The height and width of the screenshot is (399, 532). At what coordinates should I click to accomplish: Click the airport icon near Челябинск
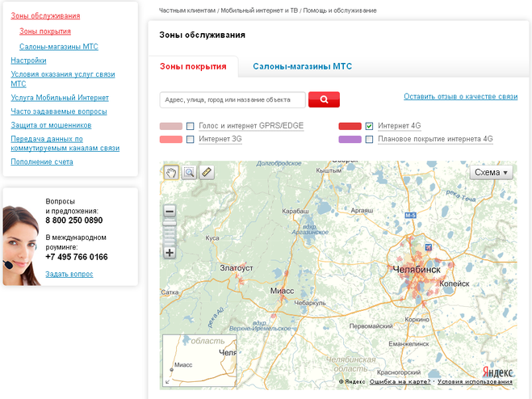[429, 246]
